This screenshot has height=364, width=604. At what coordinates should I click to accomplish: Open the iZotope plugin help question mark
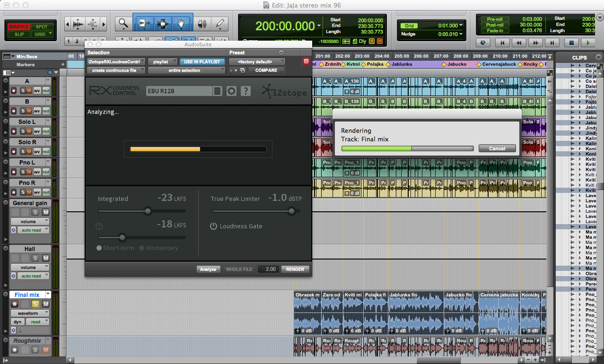coord(245,91)
